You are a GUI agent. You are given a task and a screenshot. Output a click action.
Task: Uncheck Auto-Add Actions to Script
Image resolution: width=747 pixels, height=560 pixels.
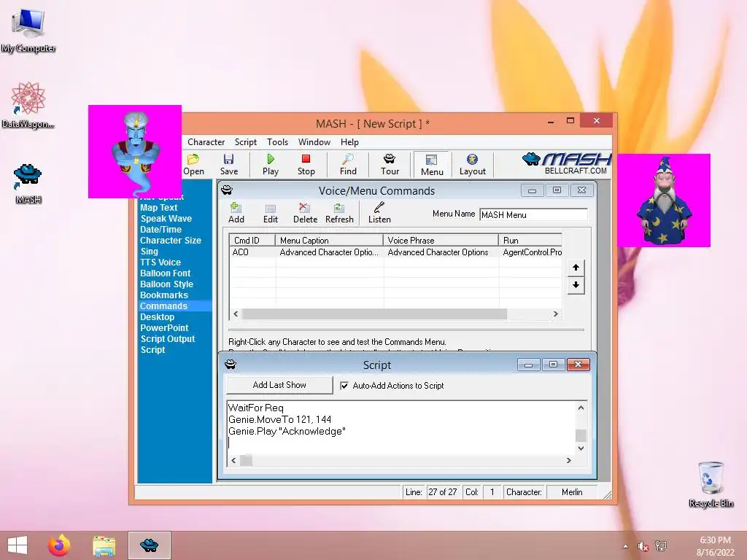tap(344, 386)
